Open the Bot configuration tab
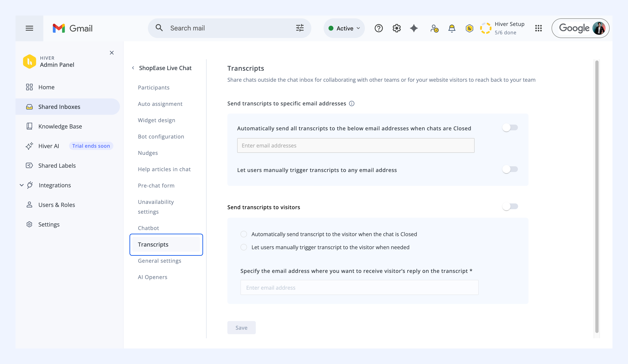 161,136
